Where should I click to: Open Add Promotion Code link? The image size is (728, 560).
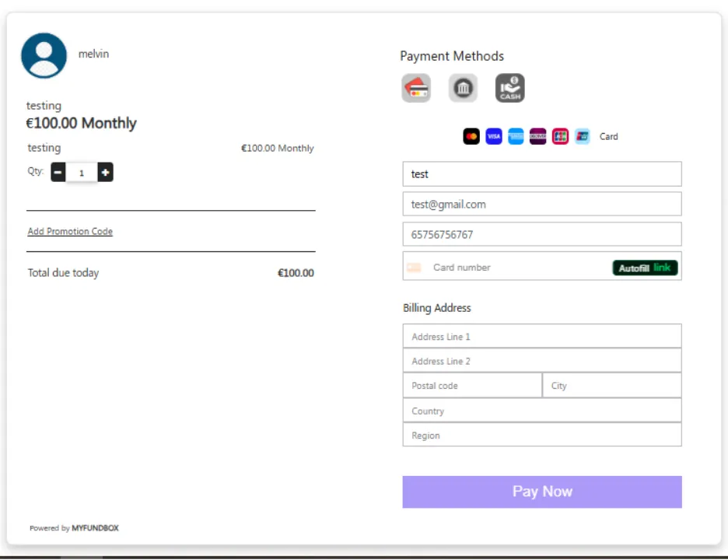[70, 231]
